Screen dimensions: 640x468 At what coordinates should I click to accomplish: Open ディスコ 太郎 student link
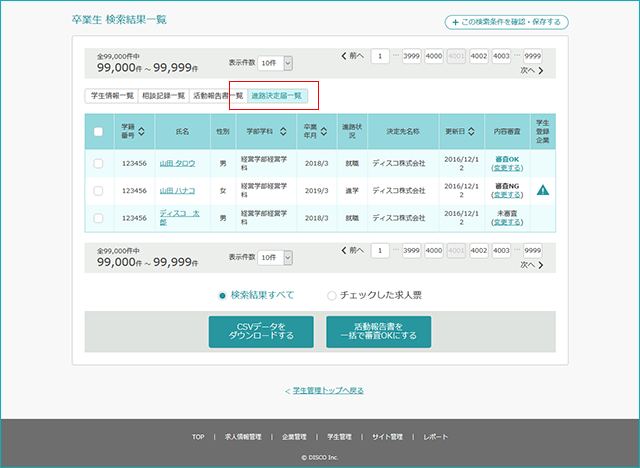pos(180,218)
